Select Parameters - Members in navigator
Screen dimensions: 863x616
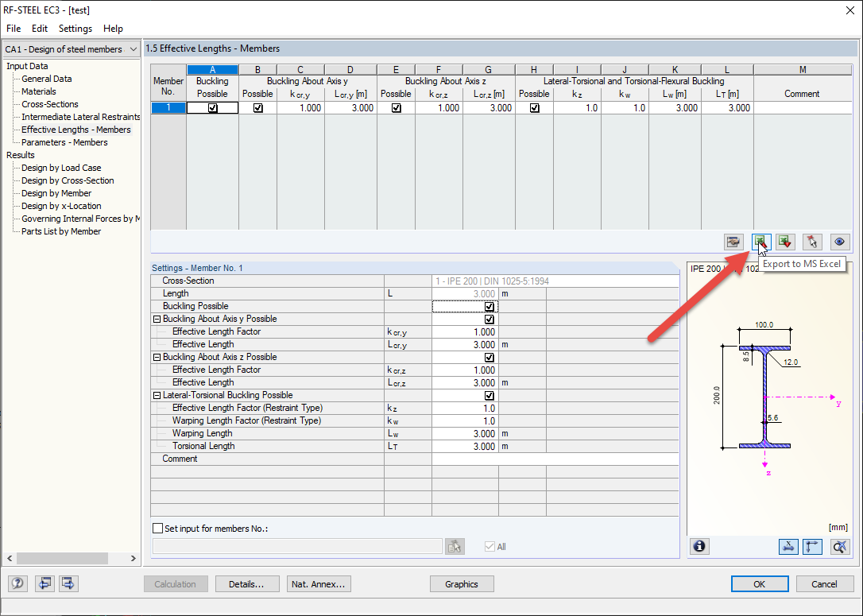[64, 142]
